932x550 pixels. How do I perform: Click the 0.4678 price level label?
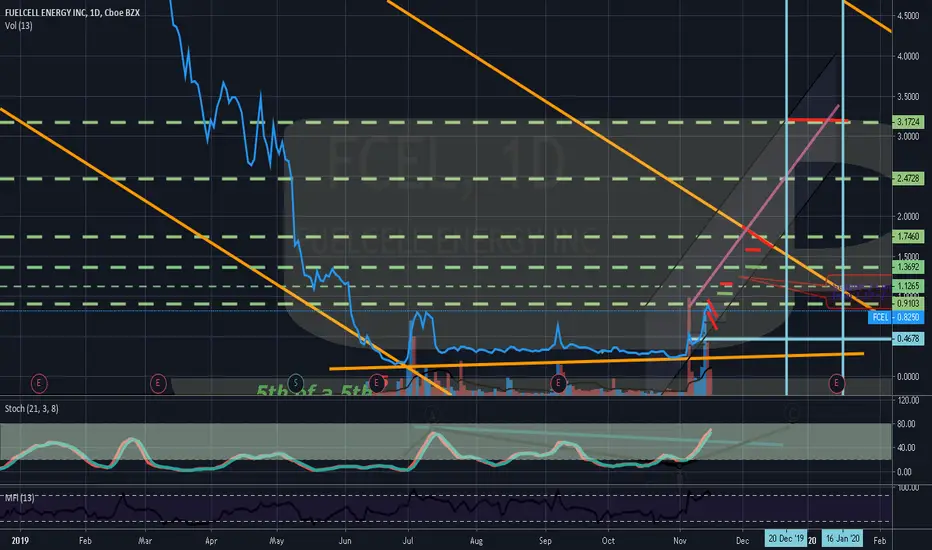(908, 338)
